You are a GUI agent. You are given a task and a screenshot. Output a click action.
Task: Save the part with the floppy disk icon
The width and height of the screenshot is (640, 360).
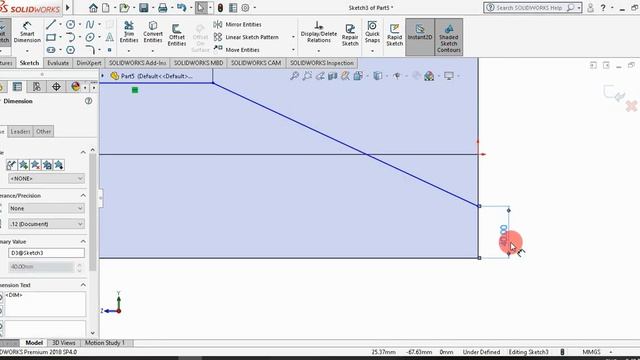[144, 7]
